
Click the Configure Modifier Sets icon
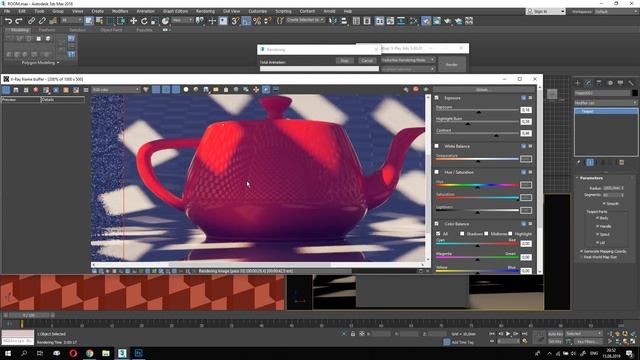(x=622, y=162)
